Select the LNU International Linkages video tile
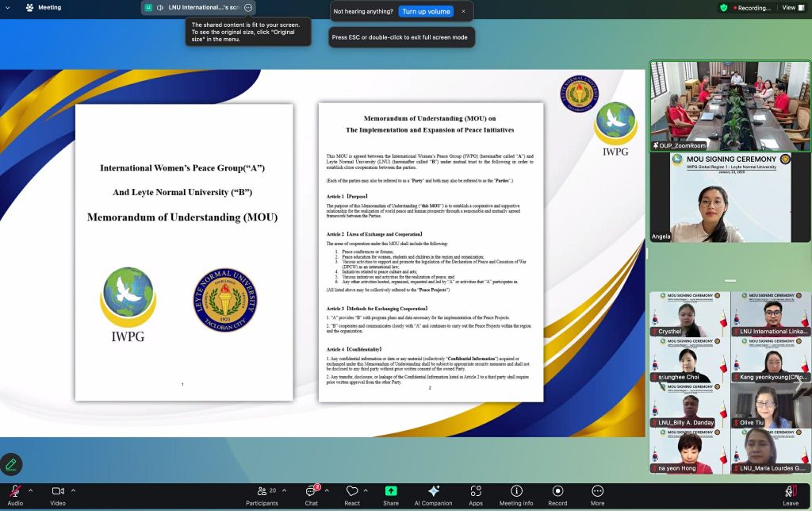 pyautogui.click(x=771, y=314)
